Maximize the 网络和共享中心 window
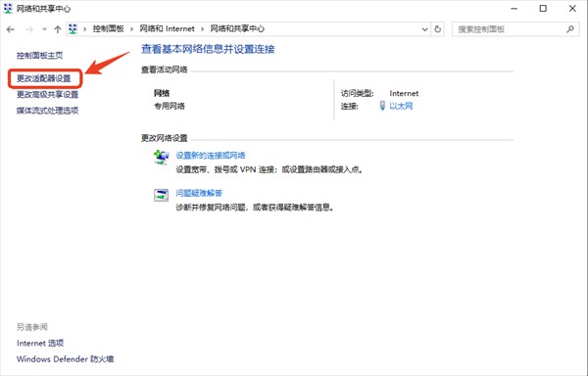This screenshot has width=588, height=376. 543,9
